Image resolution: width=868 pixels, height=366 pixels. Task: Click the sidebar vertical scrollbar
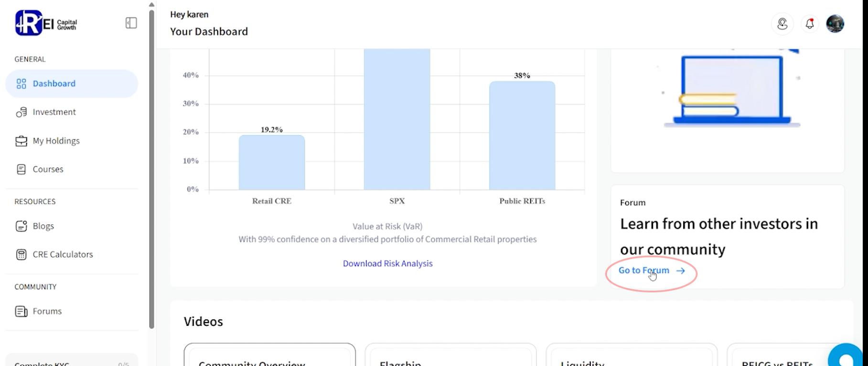click(x=152, y=167)
